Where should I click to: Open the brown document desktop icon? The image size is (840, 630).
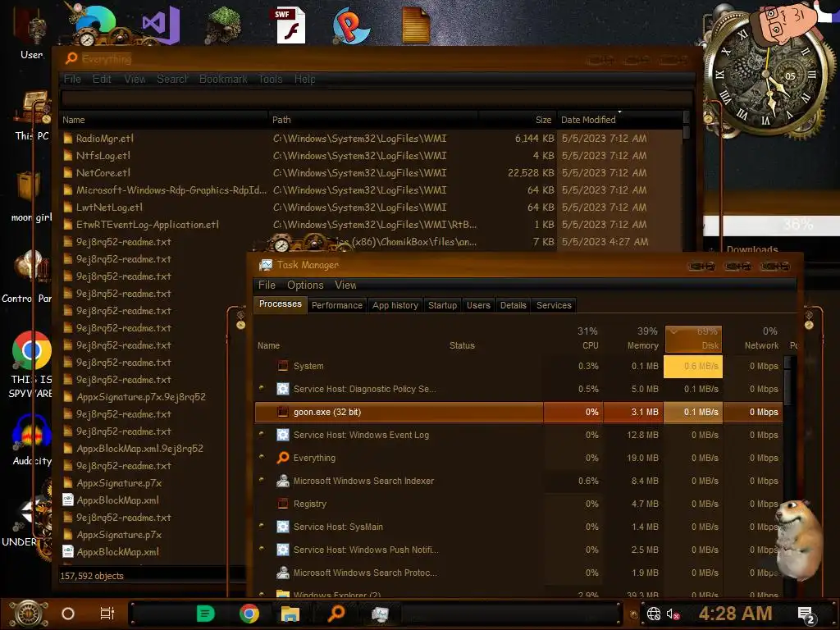(416, 25)
